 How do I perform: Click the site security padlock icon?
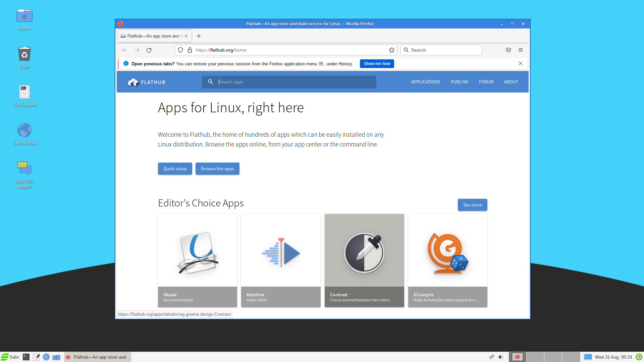pyautogui.click(x=190, y=50)
